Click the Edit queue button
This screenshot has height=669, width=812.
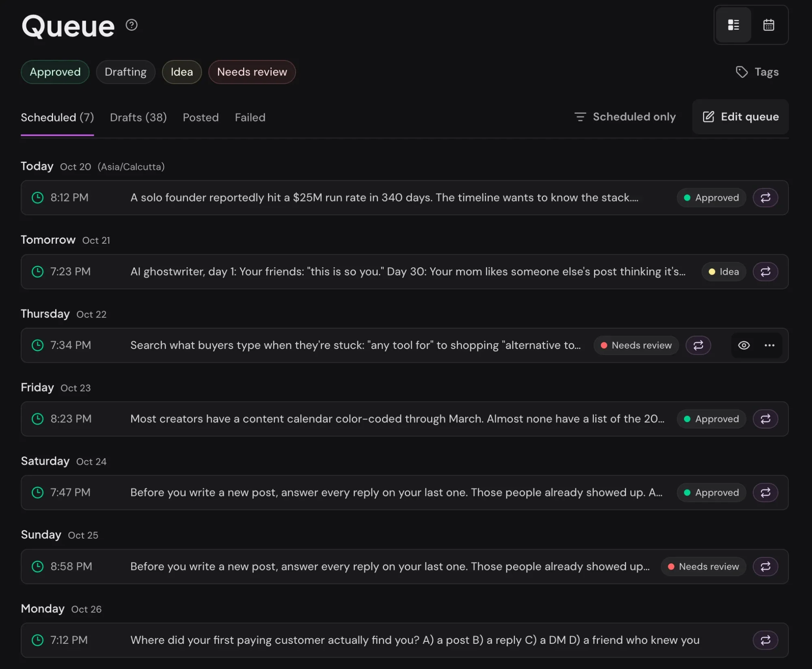[740, 117]
